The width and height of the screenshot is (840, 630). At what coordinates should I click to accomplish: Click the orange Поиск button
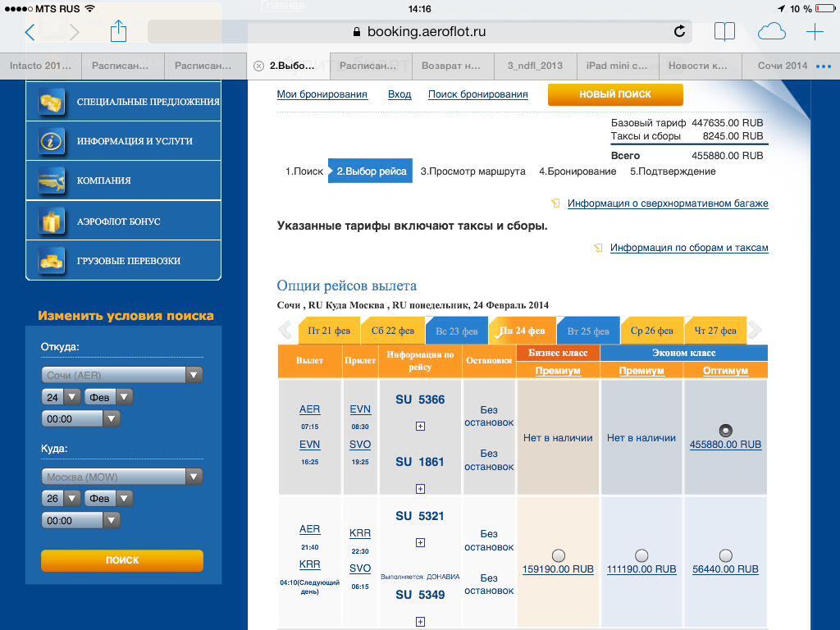coord(122,560)
